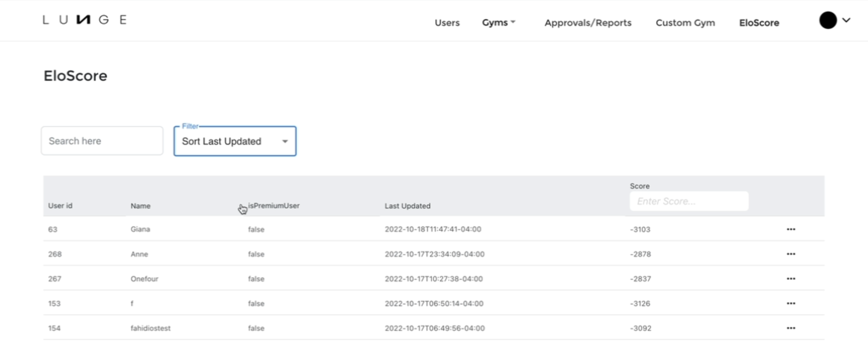Click the Last Updated column header
Viewport: 868px width, 341px height.
tap(407, 206)
